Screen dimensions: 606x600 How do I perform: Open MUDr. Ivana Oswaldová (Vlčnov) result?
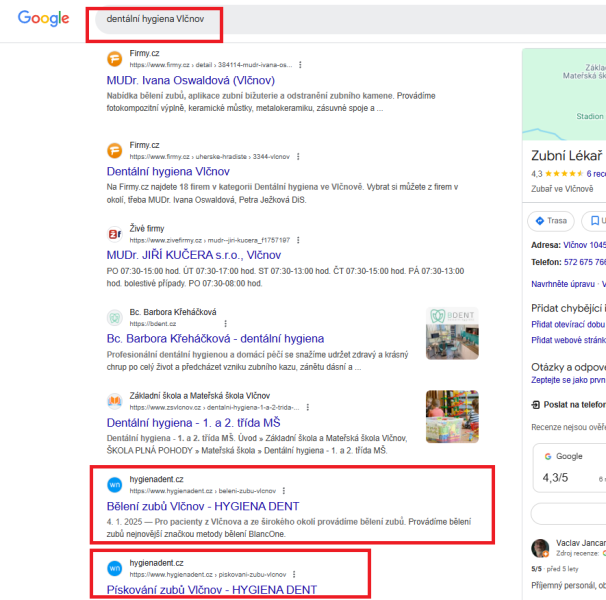click(x=191, y=80)
